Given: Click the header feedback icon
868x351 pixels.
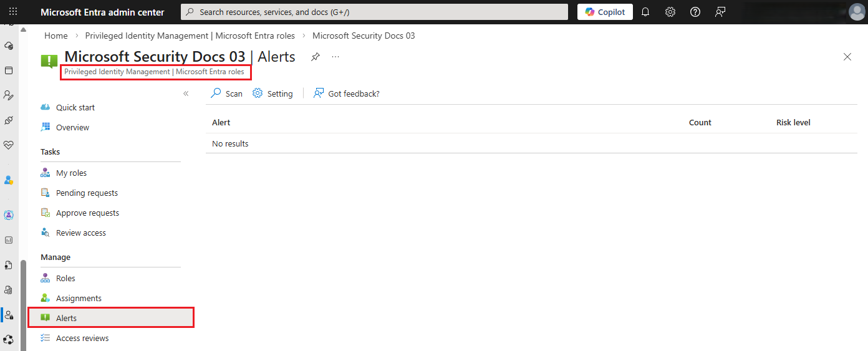Looking at the screenshot, I should [x=720, y=12].
